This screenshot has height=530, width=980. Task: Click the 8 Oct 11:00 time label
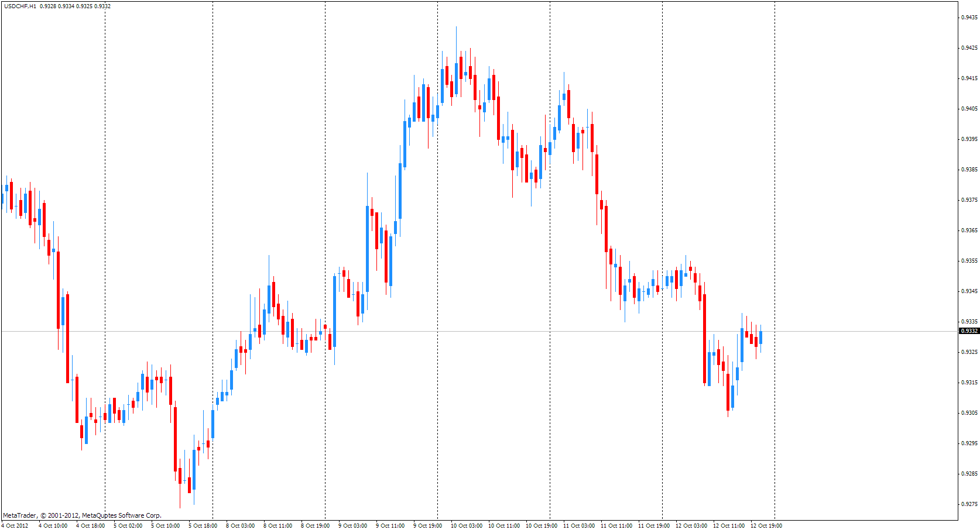277,526
